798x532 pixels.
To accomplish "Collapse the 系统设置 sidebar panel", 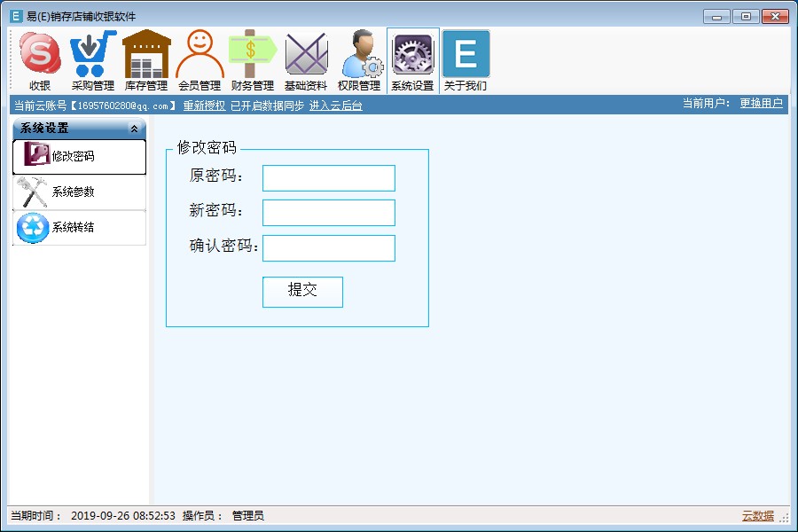I will (134, 129).
